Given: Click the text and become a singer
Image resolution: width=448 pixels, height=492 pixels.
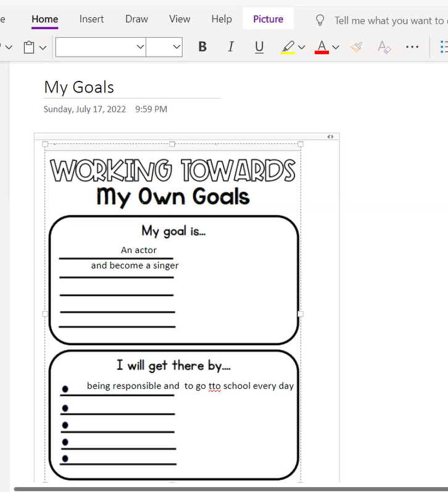Looking at the screenshot, I should tap(135, 265).
